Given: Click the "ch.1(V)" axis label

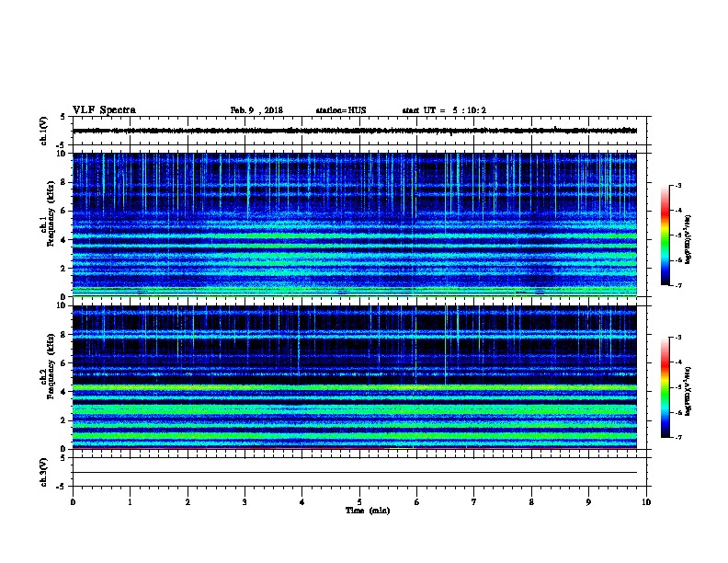Looking at the screenshot, I should (x=43, y=131).
